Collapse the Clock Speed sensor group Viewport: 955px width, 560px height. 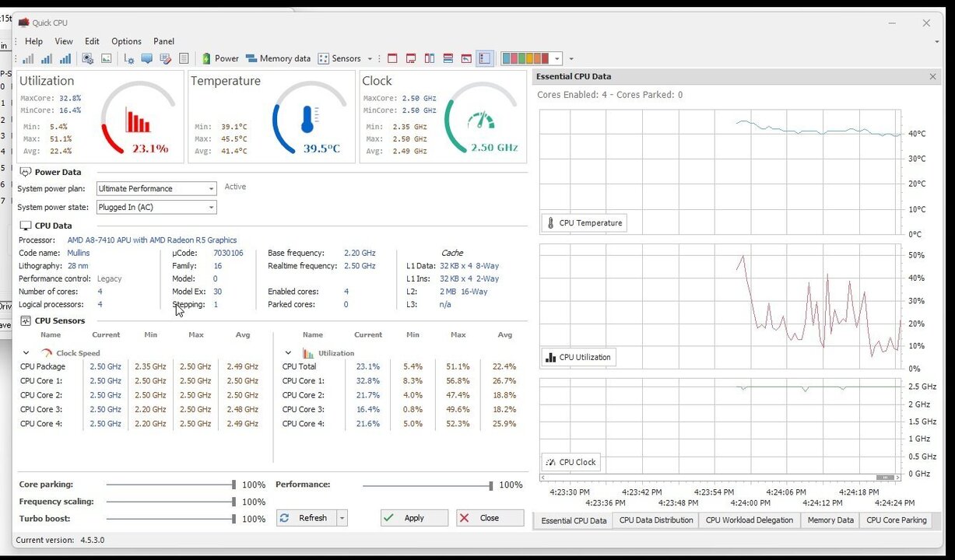point(26,353)
